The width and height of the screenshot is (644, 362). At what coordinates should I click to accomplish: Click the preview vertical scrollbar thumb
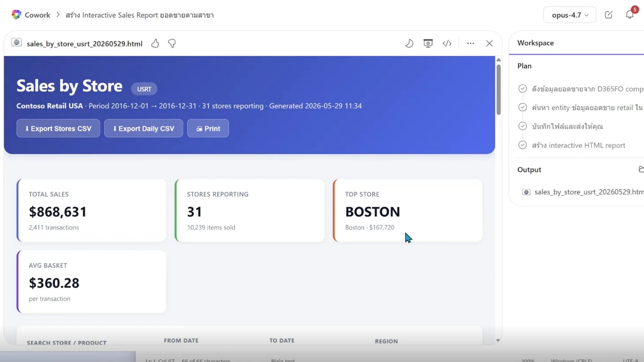coord(498,89)
